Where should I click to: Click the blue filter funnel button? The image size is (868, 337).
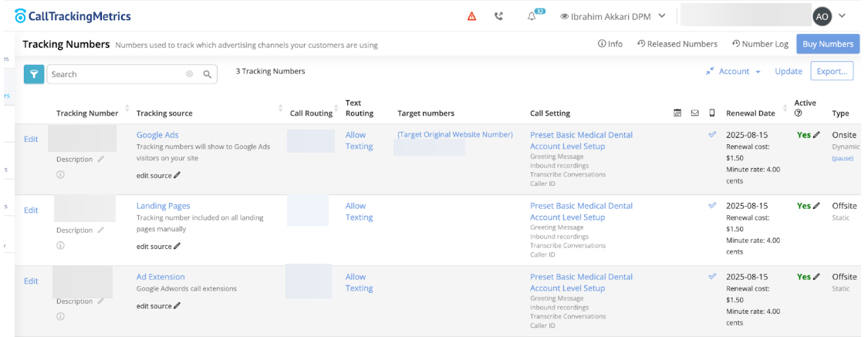point(34,74)
